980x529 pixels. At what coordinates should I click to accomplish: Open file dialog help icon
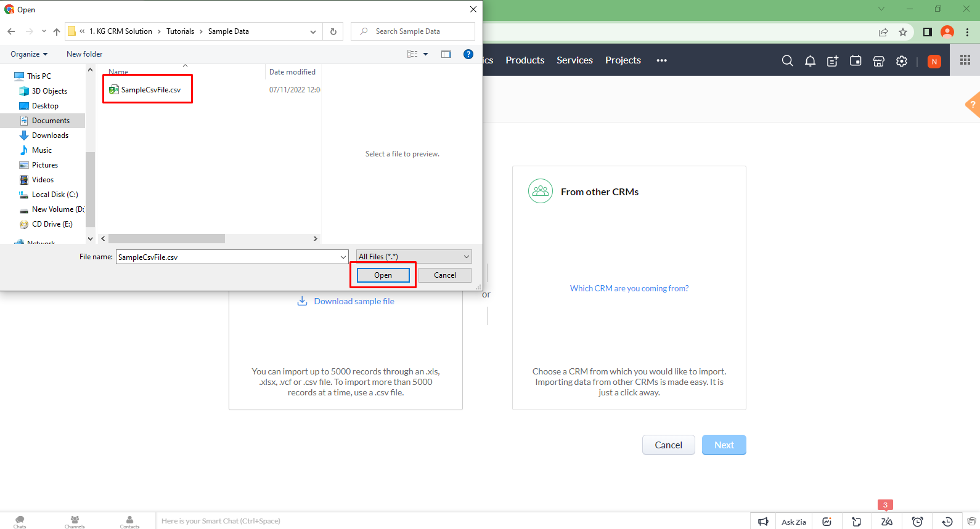click(468, 54)
